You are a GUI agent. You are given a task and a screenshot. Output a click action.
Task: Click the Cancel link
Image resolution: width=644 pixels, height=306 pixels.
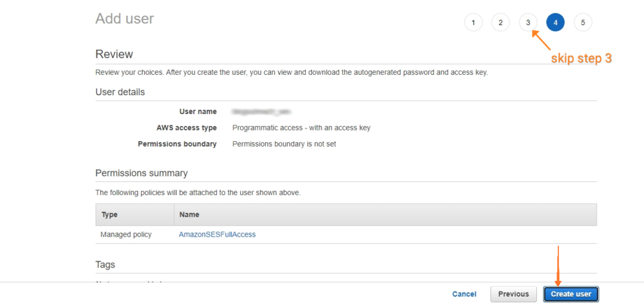point(464,294)
